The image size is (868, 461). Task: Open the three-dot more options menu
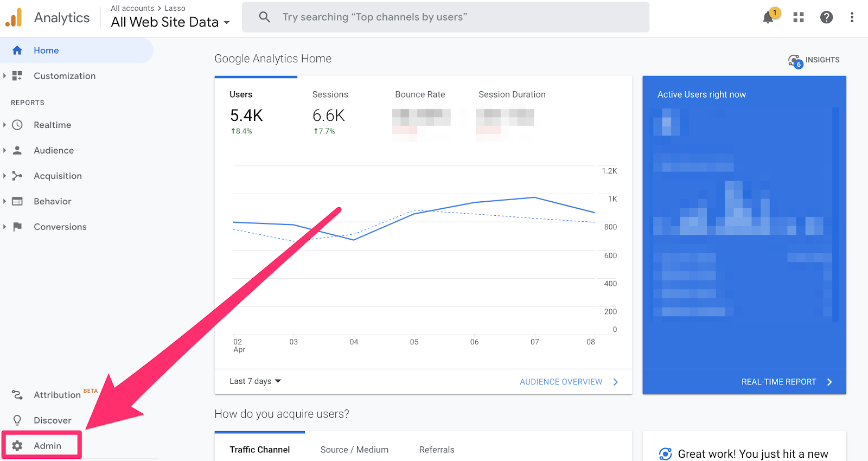click(852, 17)
